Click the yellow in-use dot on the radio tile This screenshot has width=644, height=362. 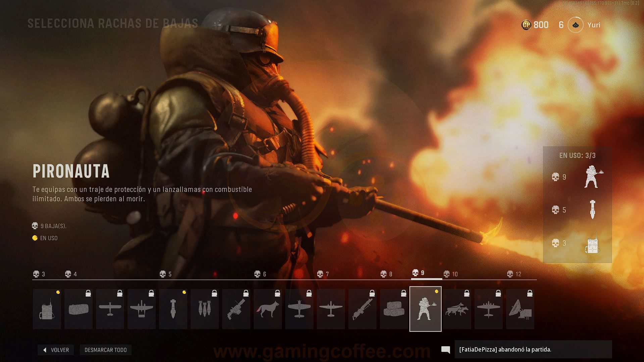pos(58,292)
